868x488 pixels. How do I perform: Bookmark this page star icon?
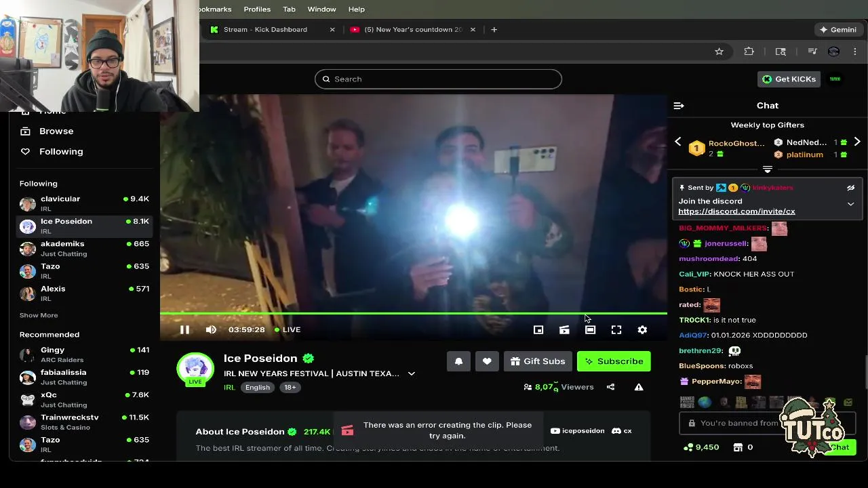coord(719,52)
